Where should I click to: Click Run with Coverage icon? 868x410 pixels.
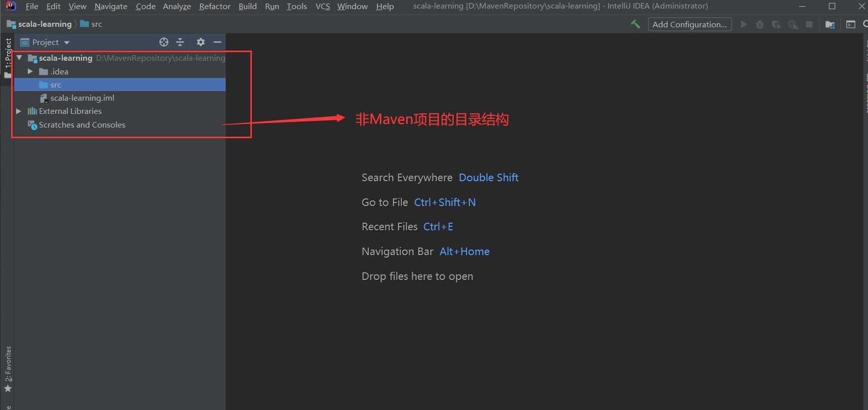[x=776, y=24]
